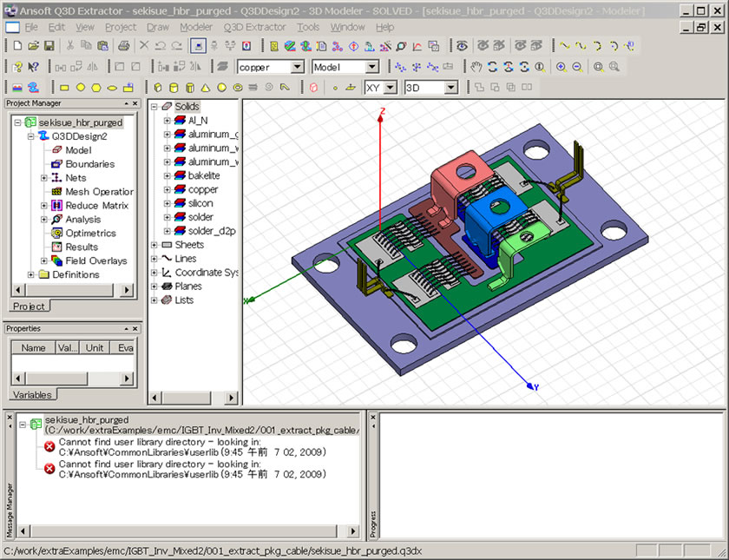Click the Unit column header in Properties
729x560 pixels.
coord(95,347)
